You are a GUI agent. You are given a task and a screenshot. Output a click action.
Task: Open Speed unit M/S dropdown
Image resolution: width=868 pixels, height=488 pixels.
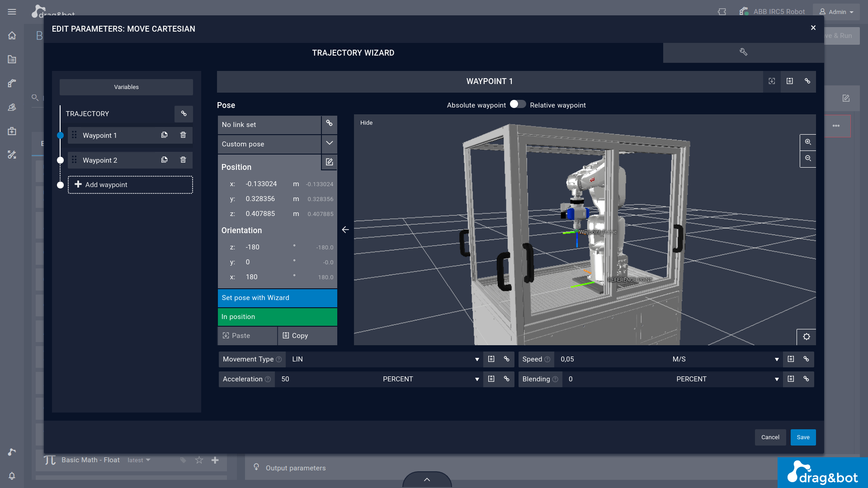(x=725, y=359)
